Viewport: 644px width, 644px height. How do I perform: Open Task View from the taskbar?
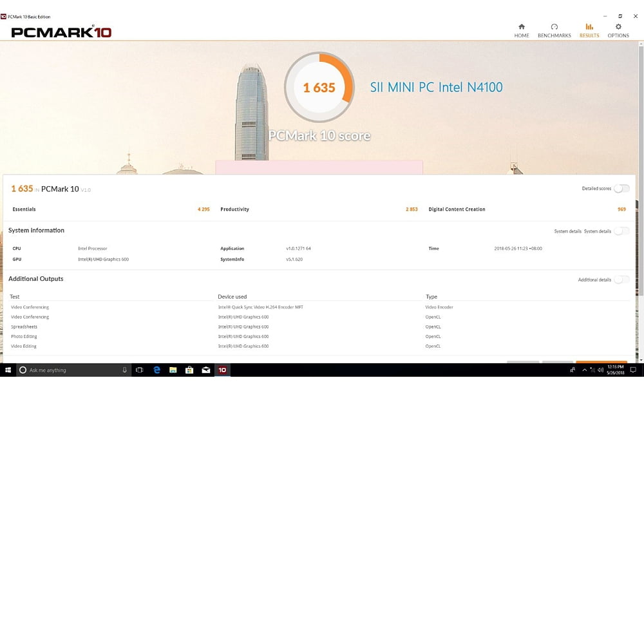(x=140, y=370)
